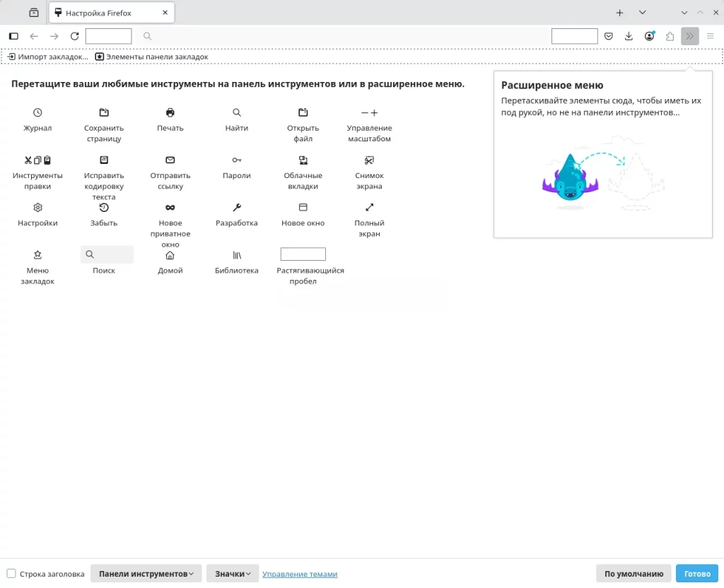Pick the Новое окно window icon

pyautogui.click(x=303, y=208)
